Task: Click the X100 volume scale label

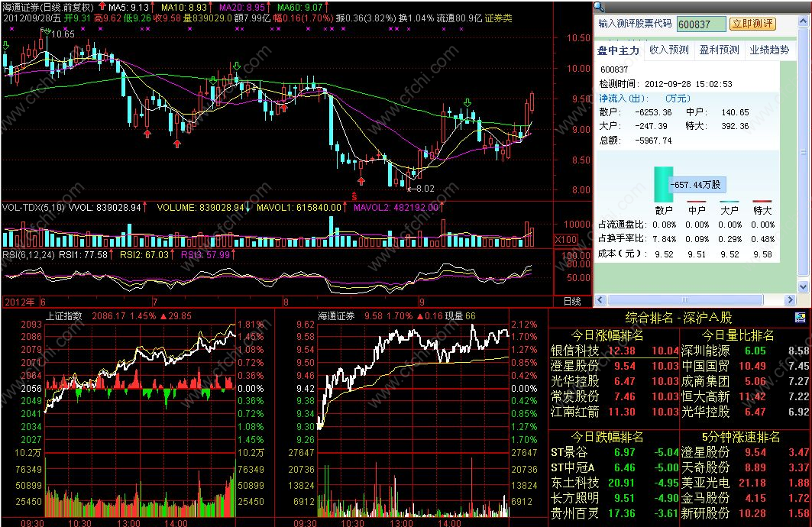Action: (565, 239)
